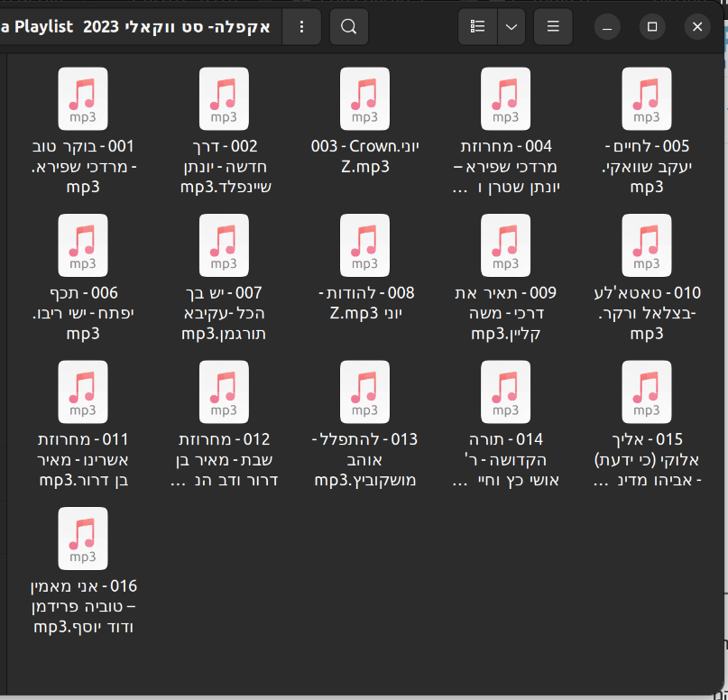The height and width of the screenshot is (700, 728).
Task: Select the 012 mp3 file icon
Action: (x=224, y=391)
